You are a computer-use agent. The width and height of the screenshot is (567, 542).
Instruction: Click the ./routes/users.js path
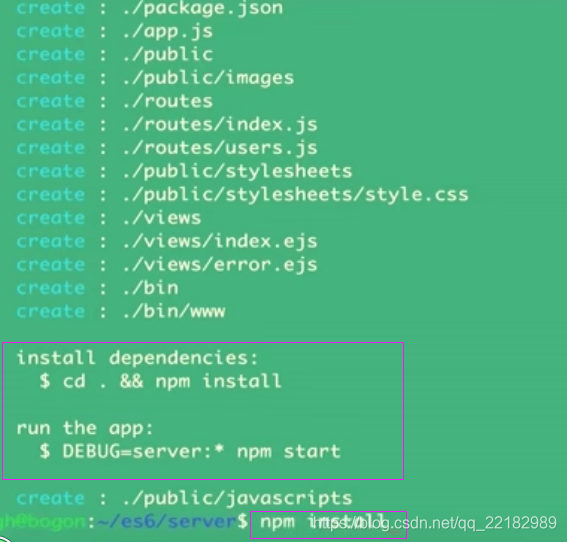click(x=220, y=148)
